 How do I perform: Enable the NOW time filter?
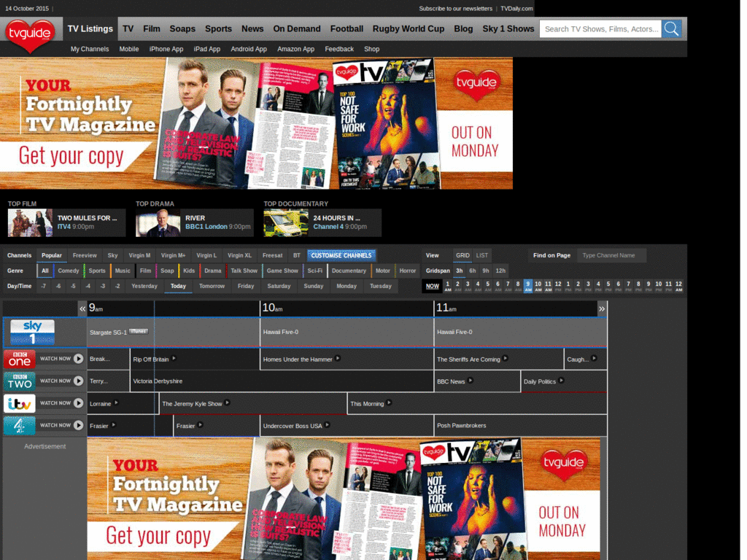tap(432, 287)
